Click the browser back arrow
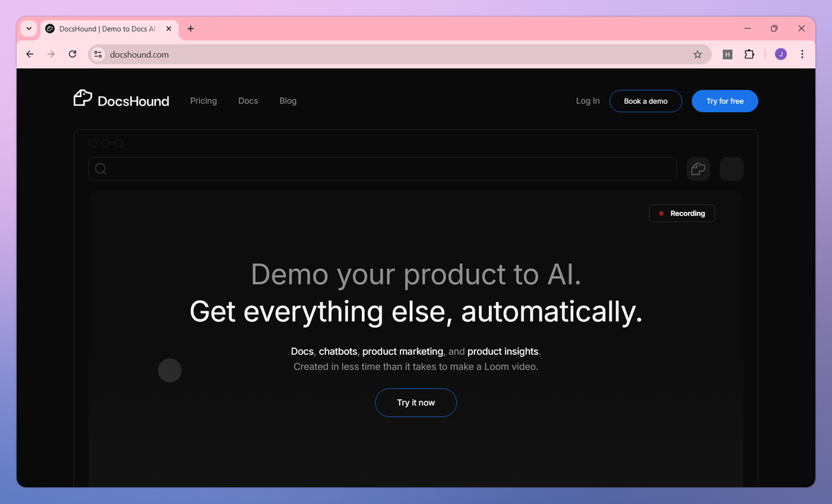 [29, 53]
